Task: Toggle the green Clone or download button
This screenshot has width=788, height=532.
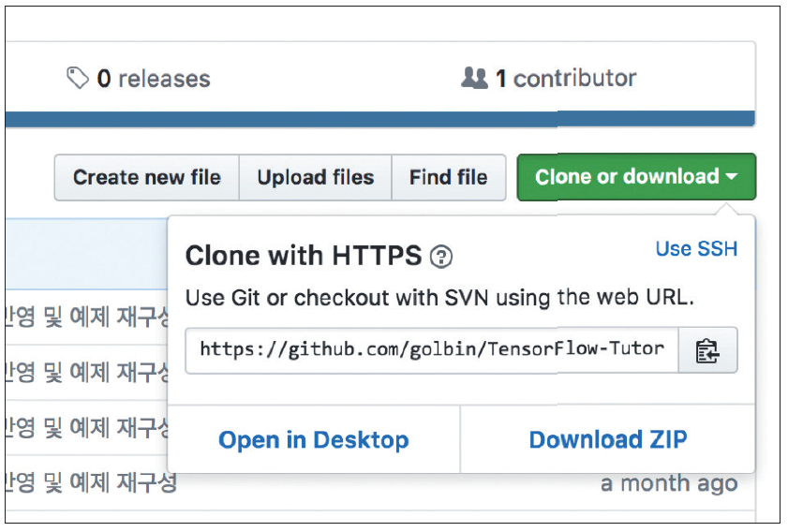Action: pos(636,177)
